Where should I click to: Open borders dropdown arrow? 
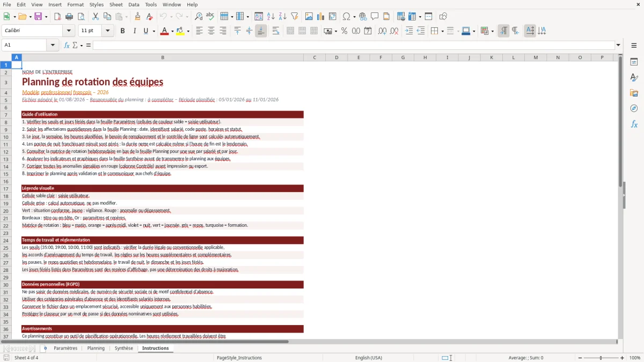(x=443, y=31)
